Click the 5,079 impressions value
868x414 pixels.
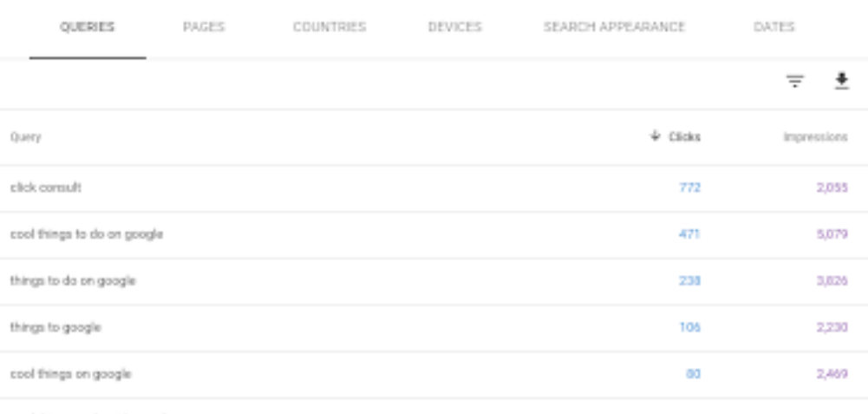point(832,234)
